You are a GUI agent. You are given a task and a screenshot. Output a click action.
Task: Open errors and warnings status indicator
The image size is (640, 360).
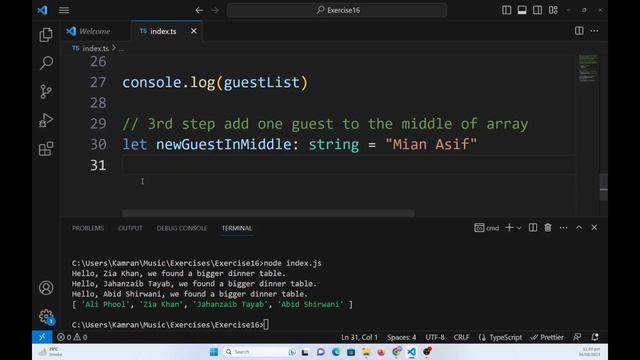click(x=72, y=337)
